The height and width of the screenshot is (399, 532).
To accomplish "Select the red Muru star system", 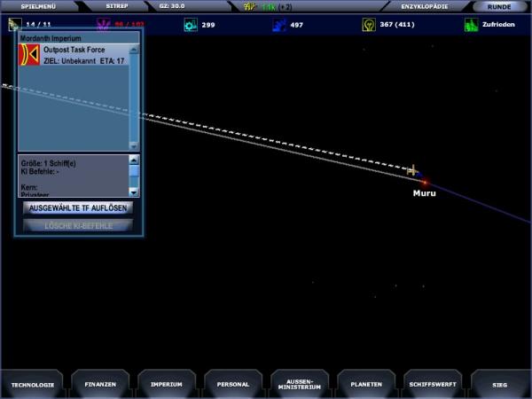I will (x=424, y=183).
